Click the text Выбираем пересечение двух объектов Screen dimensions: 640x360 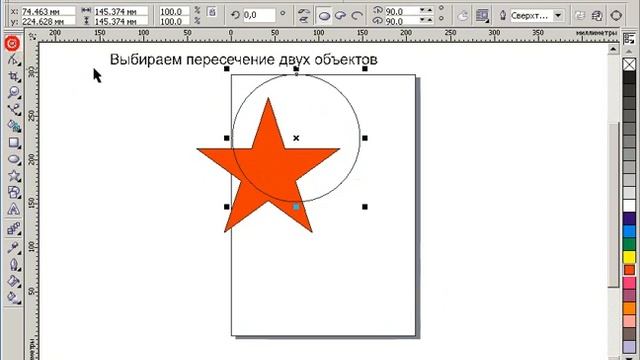[244, 60]
